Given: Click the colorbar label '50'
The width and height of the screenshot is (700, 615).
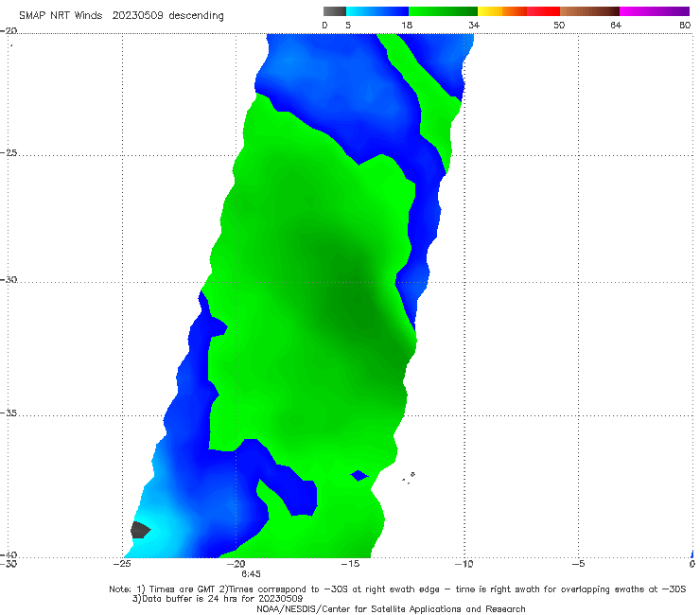Looking at the screenshot, I should pyautogui.click(x=559, y=26).
